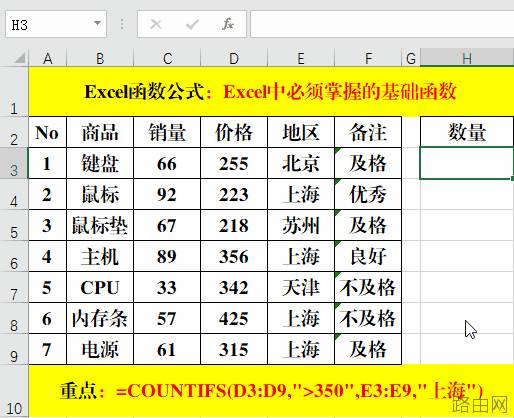Viewport: 514px width, 418px height.
Task: Select column H header
Action: 467,58
